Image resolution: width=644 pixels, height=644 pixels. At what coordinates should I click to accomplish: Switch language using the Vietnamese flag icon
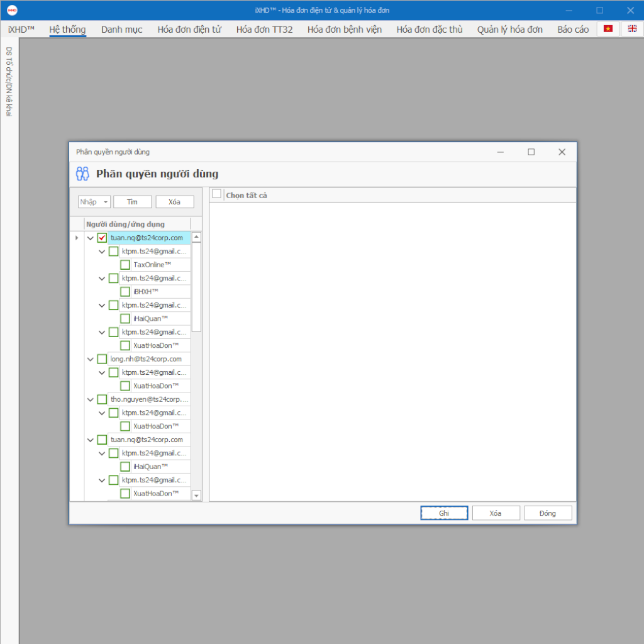click(608, 29)
